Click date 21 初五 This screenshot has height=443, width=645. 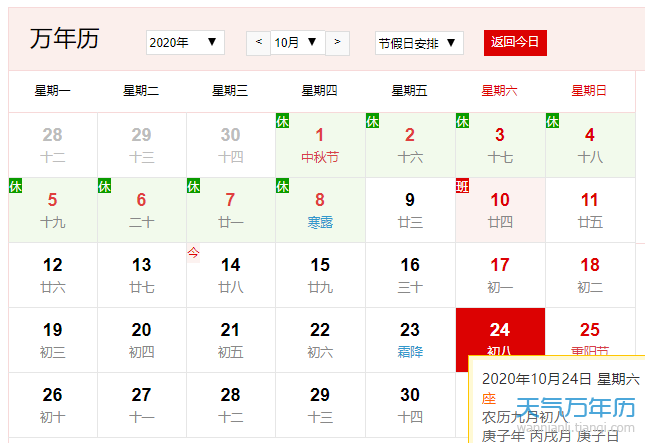(230, 340)
